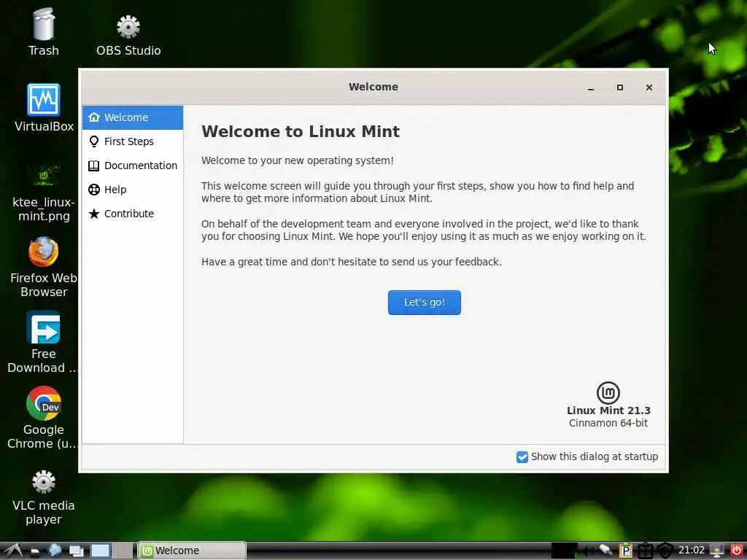Click the show desktop panel icon

pos(76,551)
